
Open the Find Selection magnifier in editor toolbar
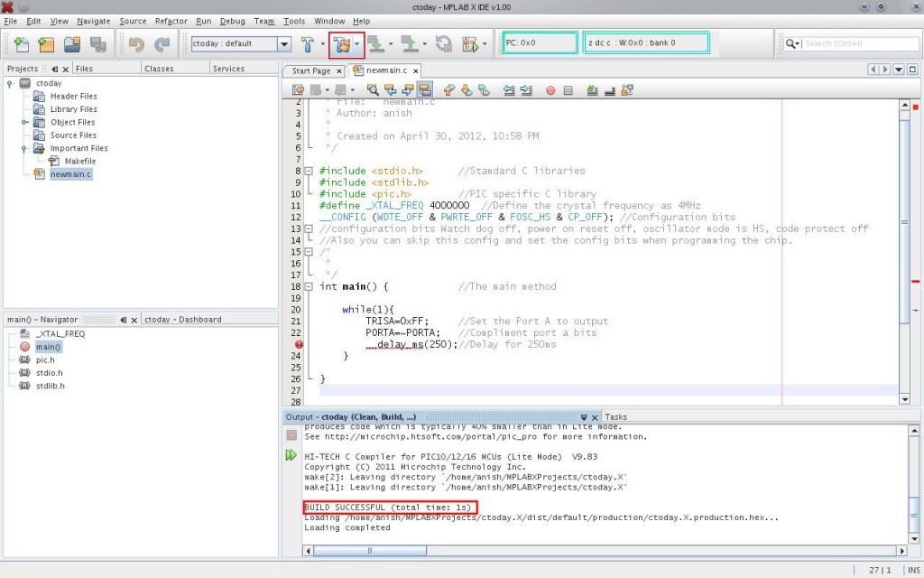373,89
